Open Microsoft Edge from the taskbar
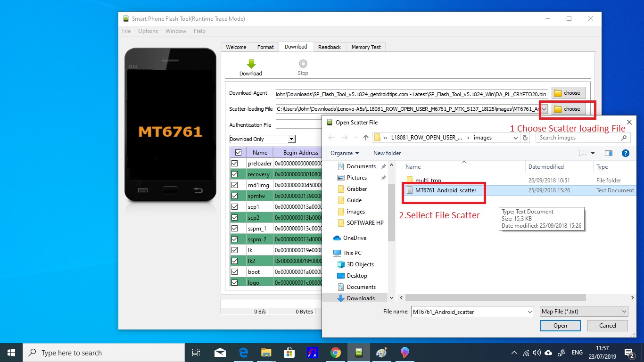 243,353
